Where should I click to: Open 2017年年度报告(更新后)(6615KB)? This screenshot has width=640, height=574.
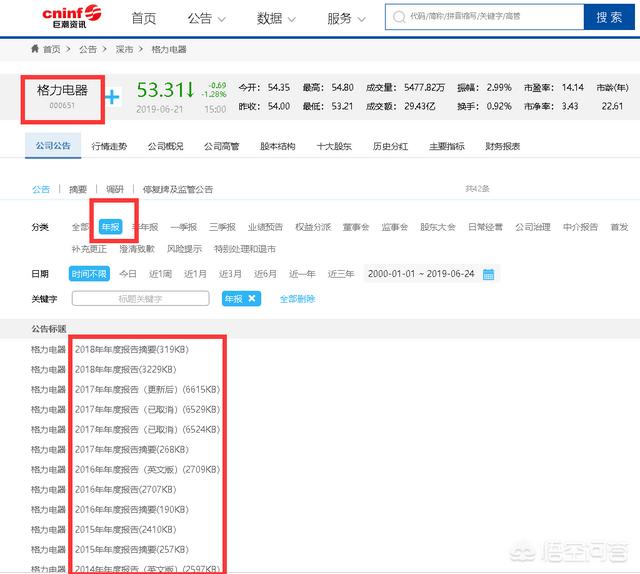click(147, 389)
